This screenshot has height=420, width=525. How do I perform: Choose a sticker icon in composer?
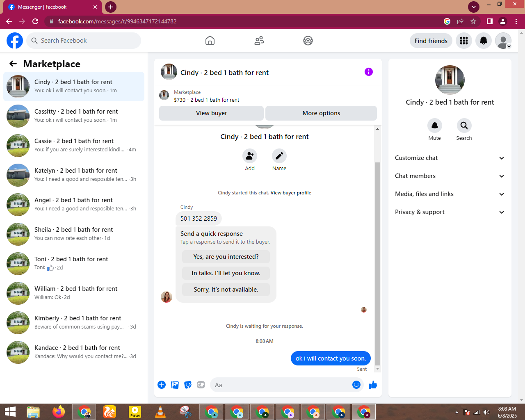tap(188, 385)
